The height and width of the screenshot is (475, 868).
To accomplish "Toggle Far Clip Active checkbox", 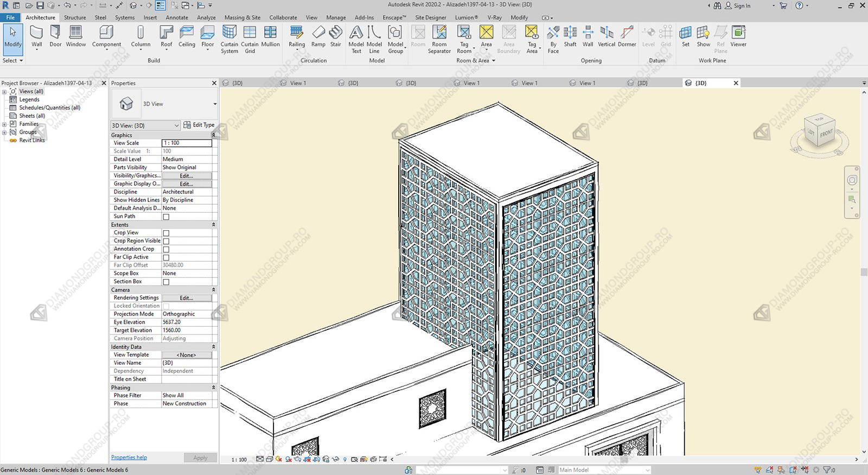I will pyautogui.click(x=166, y=257).
